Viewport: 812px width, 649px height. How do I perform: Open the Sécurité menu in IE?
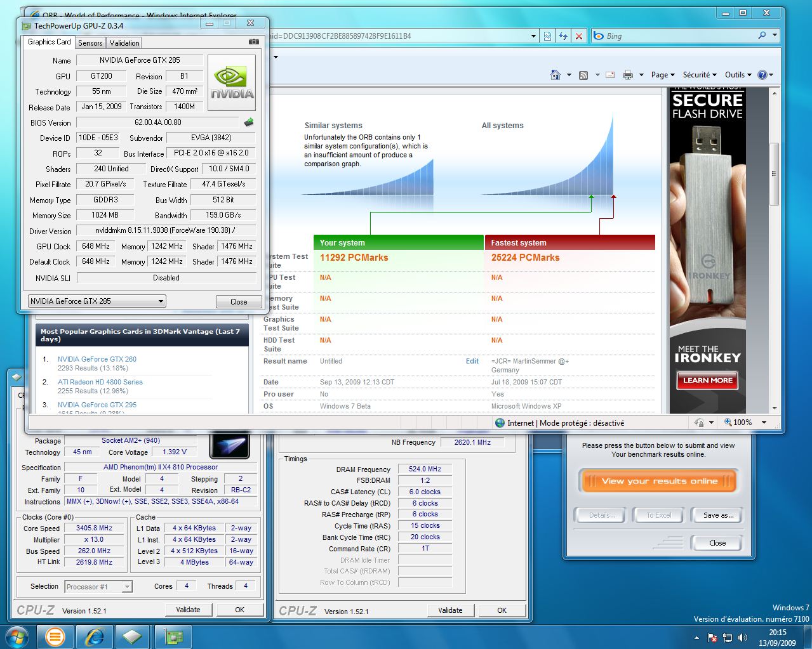700,75
